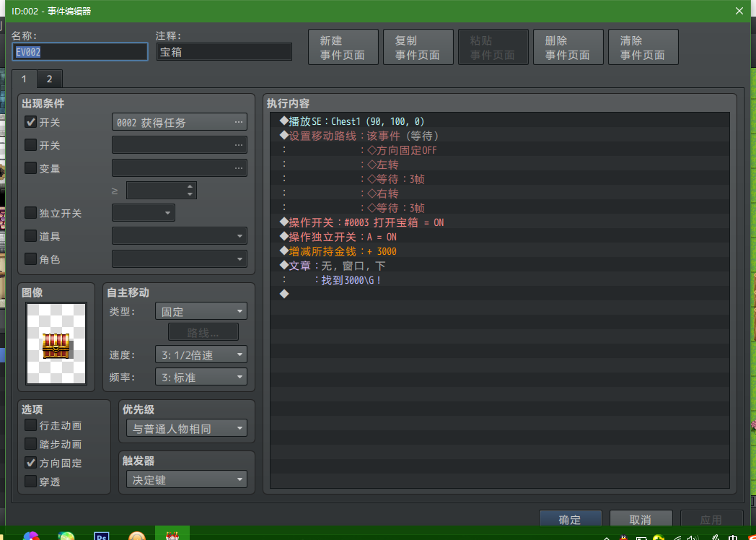Screen dimensions: 756x540
Task: Uncheck the first 开关 condition checkbox
Action: pos(31,122)
